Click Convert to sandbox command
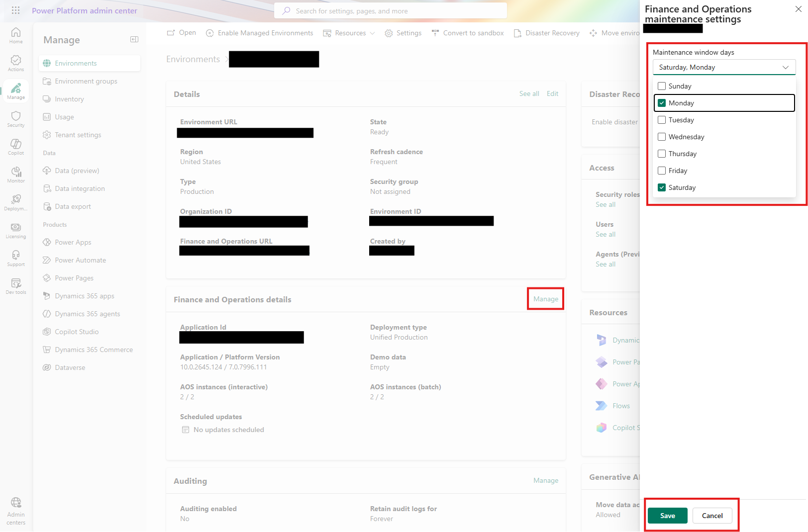This screenshot has height=532, width=808. 468,33
